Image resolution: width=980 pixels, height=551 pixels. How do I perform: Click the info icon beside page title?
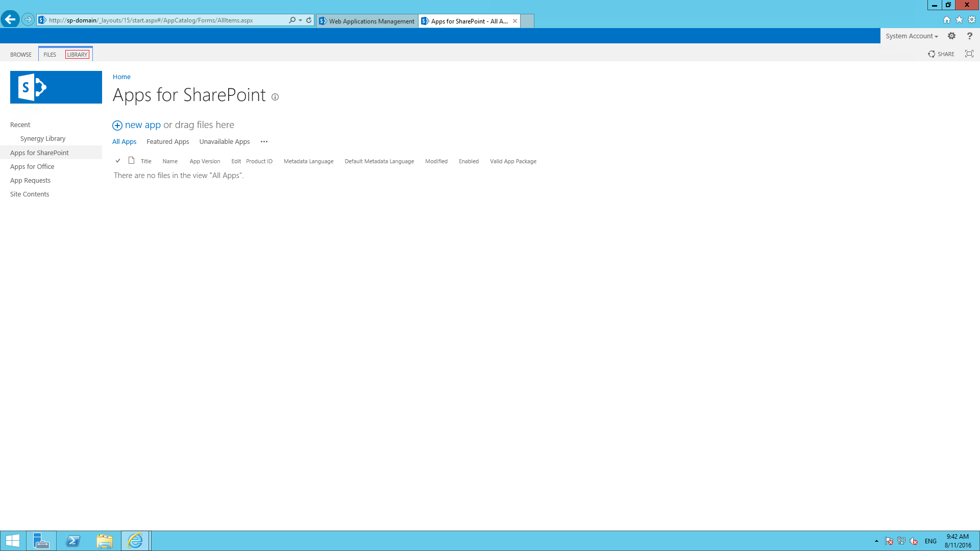tap(275, 97)
